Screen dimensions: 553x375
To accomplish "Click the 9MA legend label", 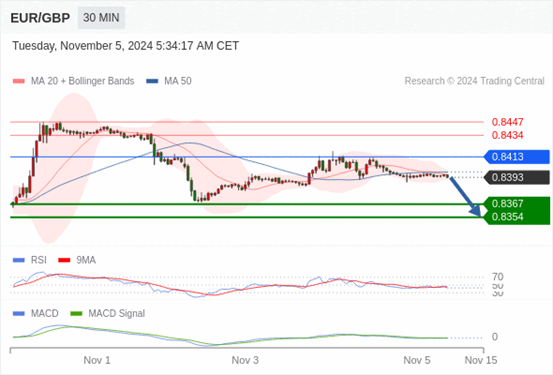I will coord(86,260).
